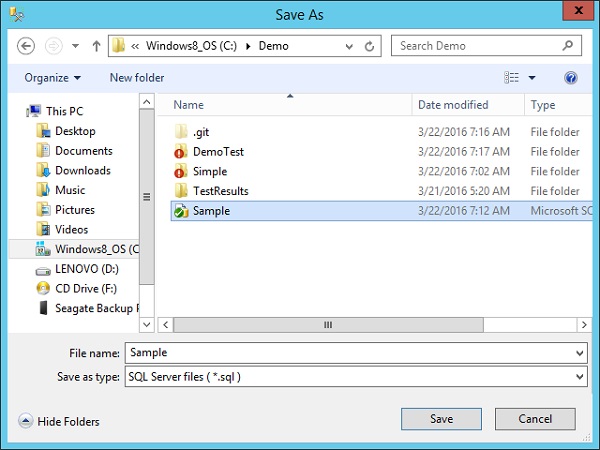
Task: Click the horizontal scrollbar thumb in file list
Action: tap(326, 325)
